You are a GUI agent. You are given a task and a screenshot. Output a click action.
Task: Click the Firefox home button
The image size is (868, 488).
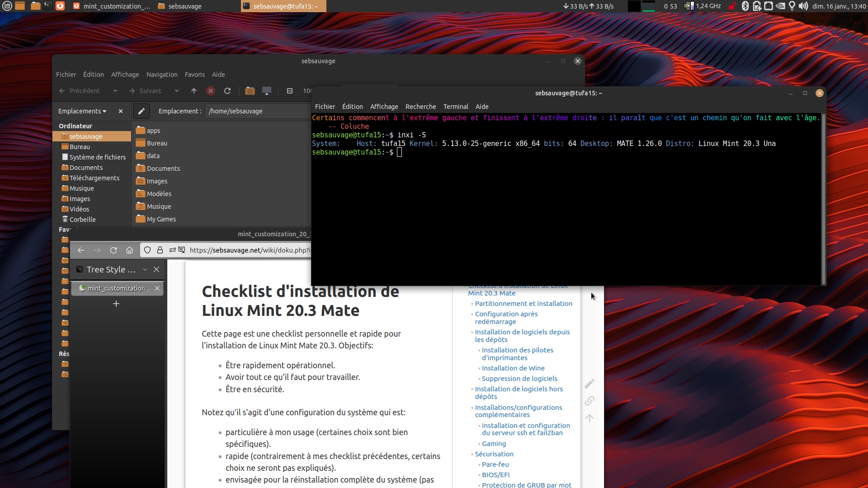click(129, 250)
